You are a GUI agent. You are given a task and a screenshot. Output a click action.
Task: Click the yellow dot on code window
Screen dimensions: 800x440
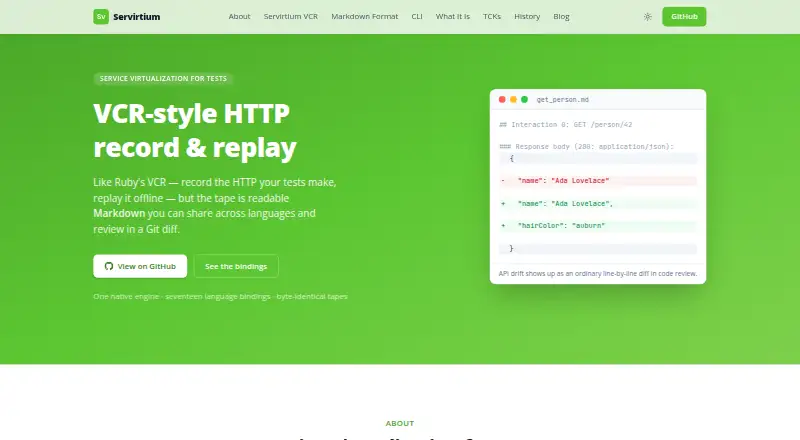(513, 100)
